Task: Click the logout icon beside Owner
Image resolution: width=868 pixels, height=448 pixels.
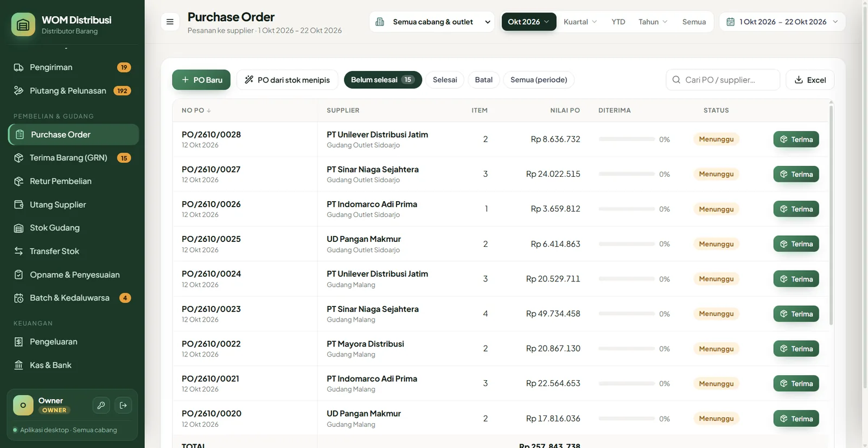Action: 123,405
